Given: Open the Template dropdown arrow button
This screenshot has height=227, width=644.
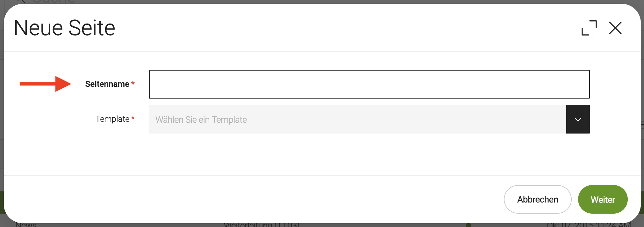Looking at the screenshot, I should [578, 119].
